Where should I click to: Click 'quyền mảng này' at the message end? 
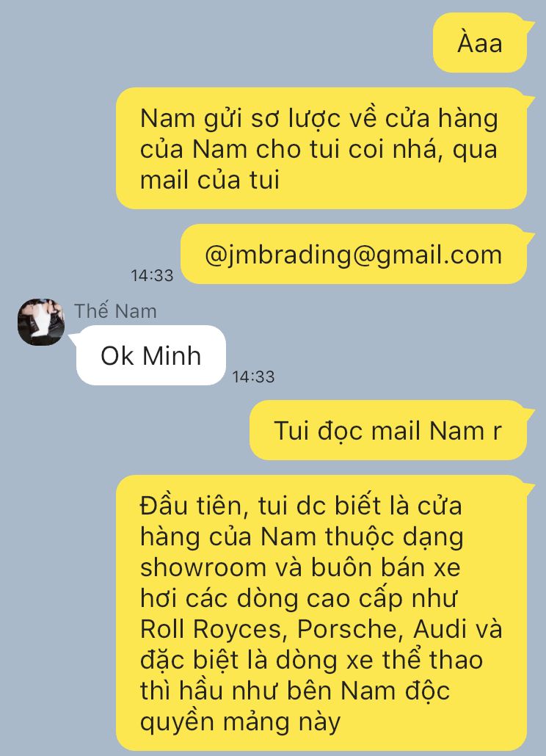coord(240,722)
